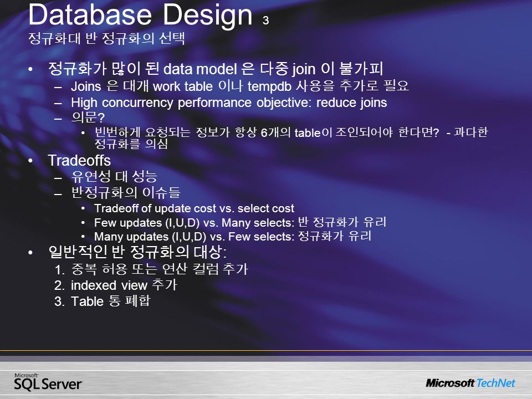Screen dimensions: 532x399
Task: Click the bullet line starting '정규화가 많이 된 data model'
Action: point(216,69)
